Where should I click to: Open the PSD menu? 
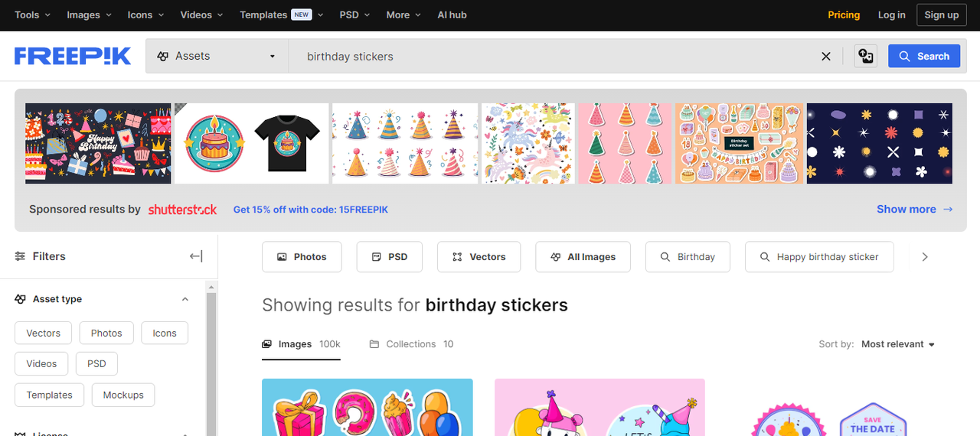[x=354, y=15]
